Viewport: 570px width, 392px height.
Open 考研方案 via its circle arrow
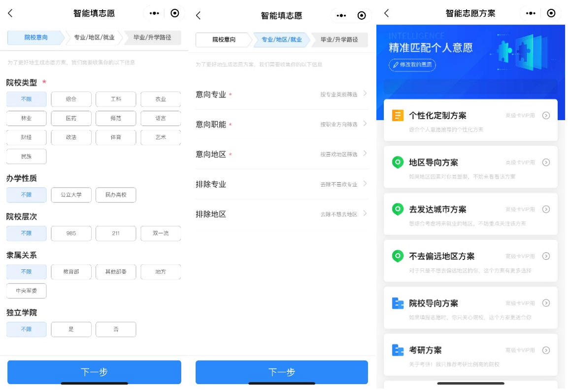tap(546, 350)
